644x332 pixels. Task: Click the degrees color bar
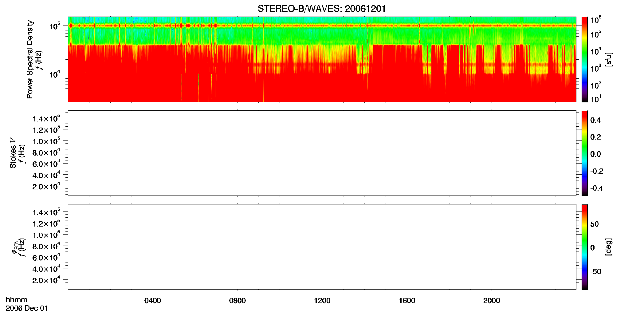585,247
